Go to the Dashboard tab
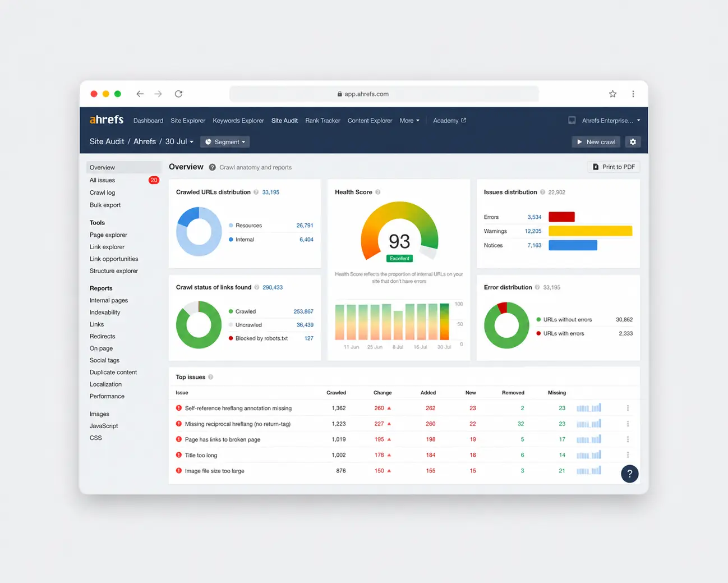Viewport: 728px width, 583px height. pyautogui.click(x=148, y=121)
